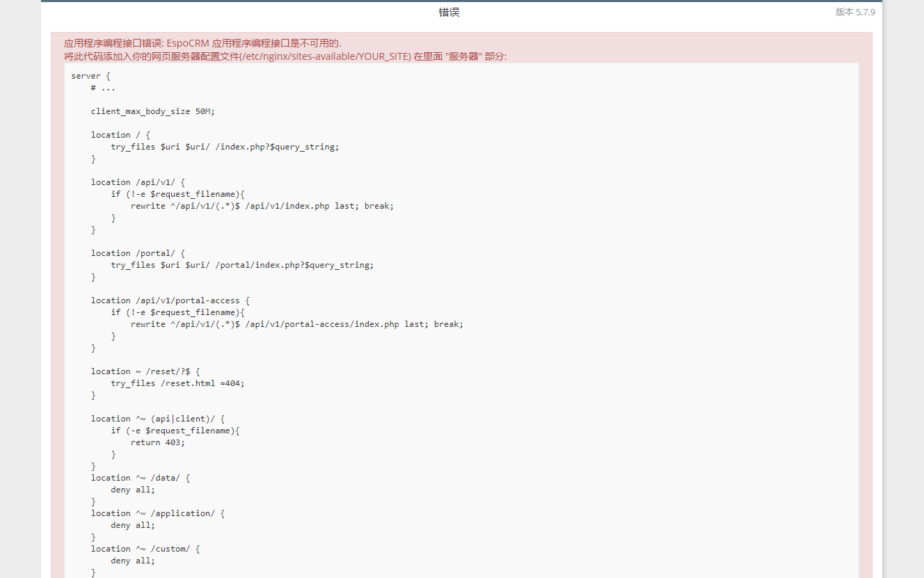Click the "location ~ /reset/?$ {" line

(x=145, y=371)
